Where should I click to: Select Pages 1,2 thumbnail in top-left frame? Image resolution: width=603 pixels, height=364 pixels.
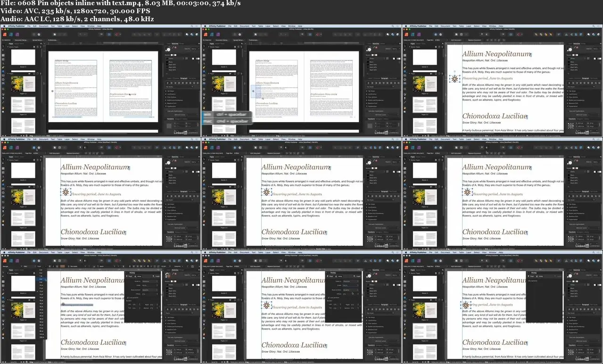(23, 85)
